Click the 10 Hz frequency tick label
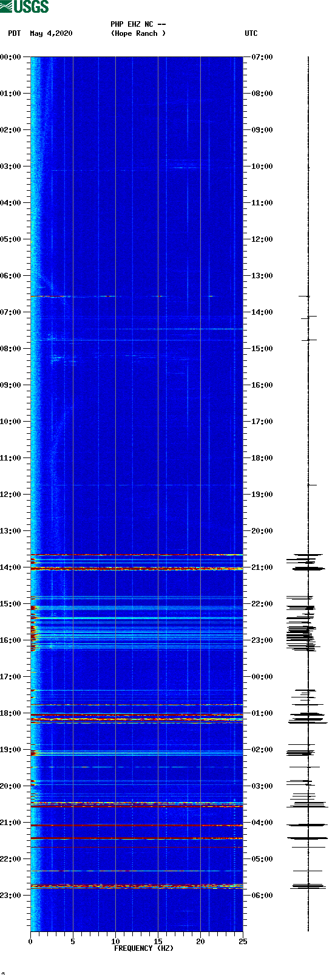Viewport: 335px width, 980px height. tap(115, 942)
